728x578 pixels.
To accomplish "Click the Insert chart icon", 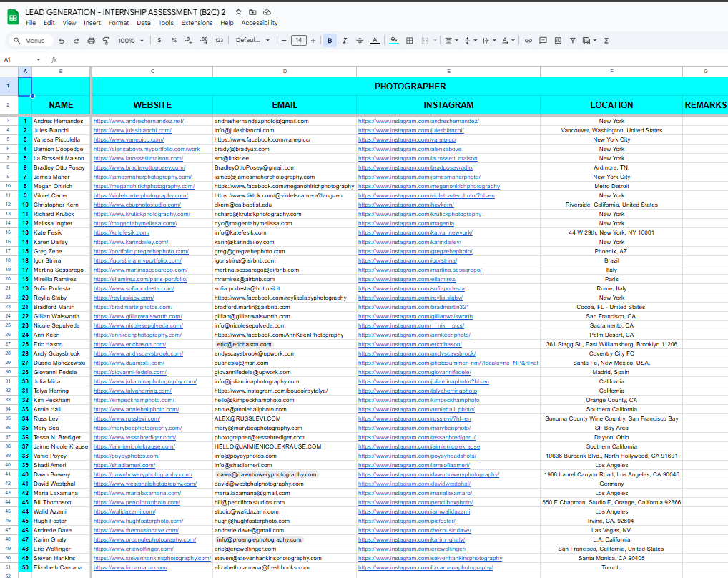I will click(x=558, y=41).
